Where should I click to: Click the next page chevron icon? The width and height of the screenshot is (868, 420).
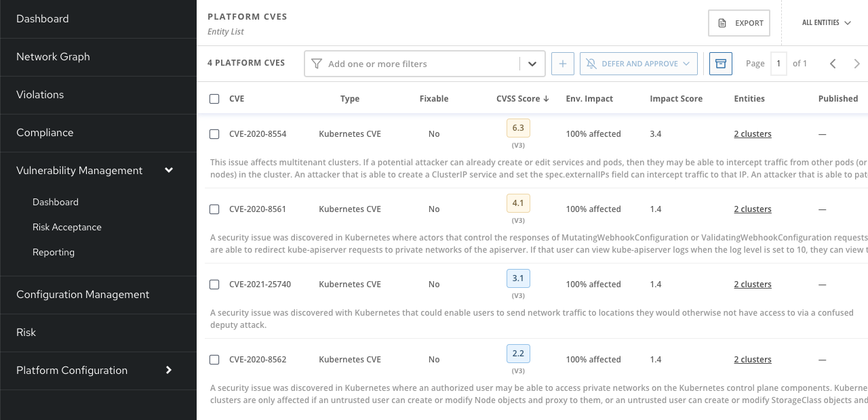[857, 63]
